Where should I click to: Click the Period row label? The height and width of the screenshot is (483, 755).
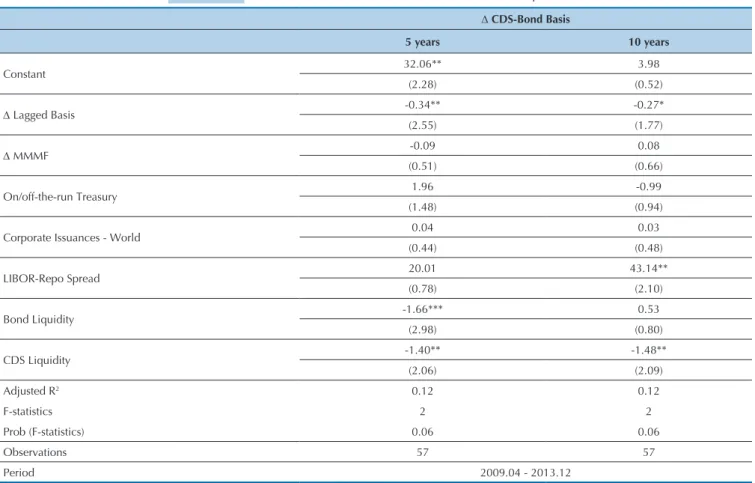pyautogui.click(x=19, y=473)
